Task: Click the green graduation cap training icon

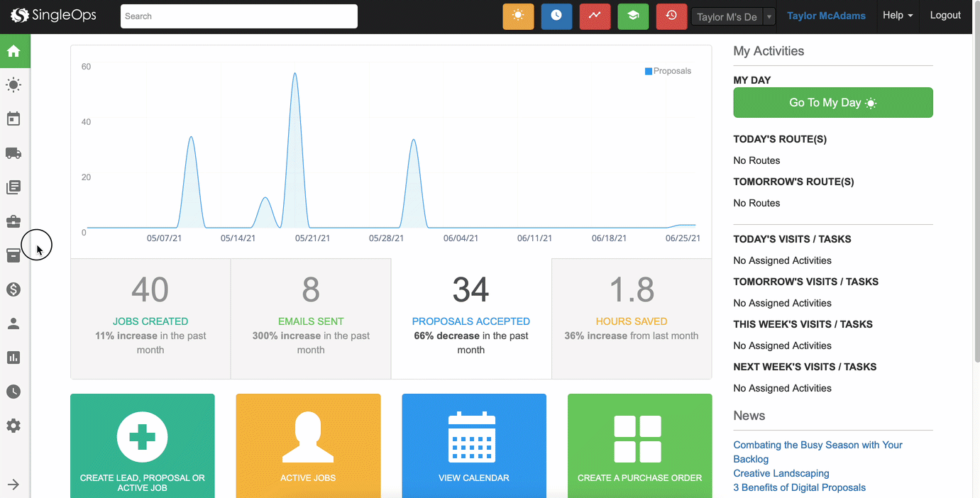Action: pos(633,16)
